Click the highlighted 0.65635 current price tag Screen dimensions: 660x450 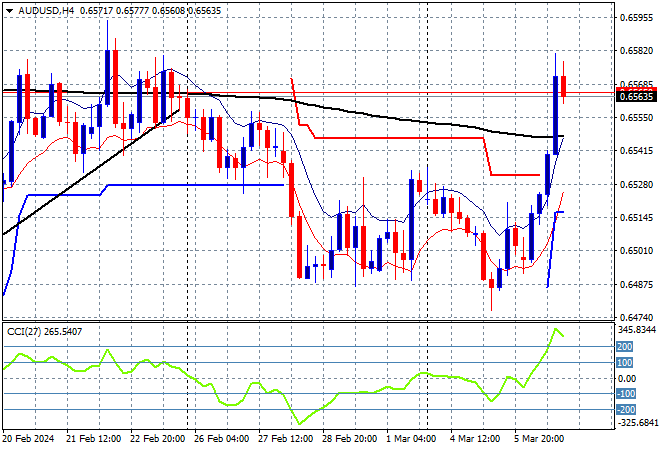click(636, 97)
